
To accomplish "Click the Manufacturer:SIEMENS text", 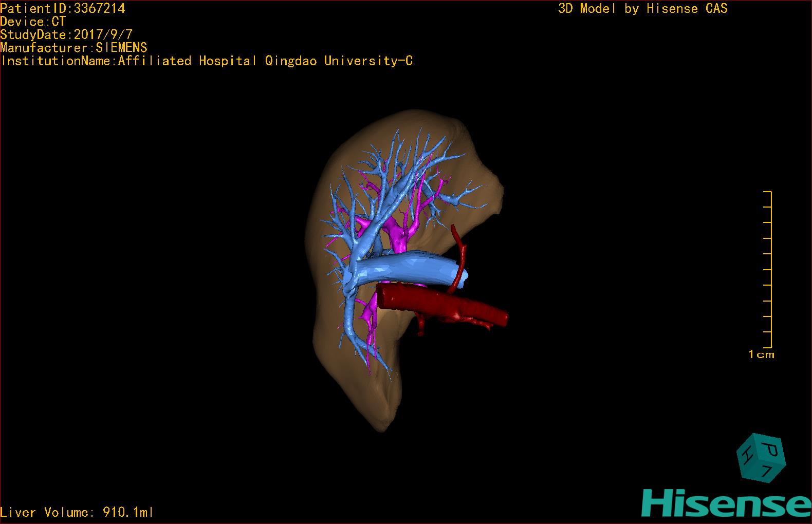I will coord(73,48).
